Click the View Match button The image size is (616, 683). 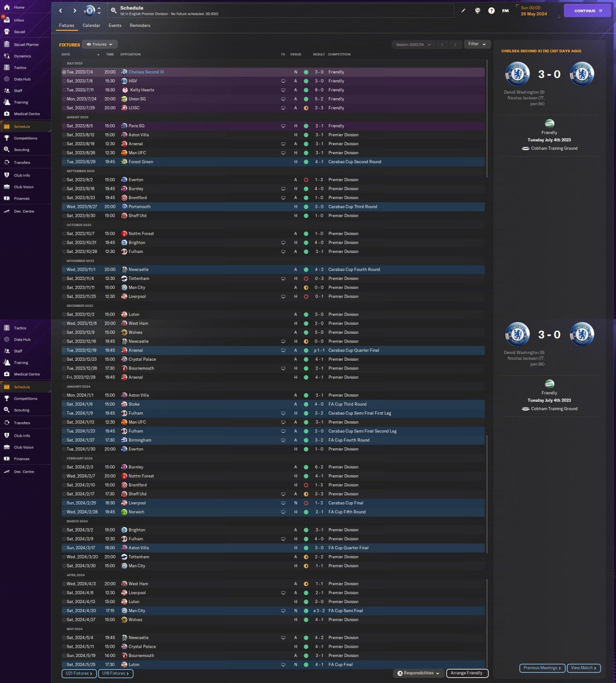[x=584, y=668]
